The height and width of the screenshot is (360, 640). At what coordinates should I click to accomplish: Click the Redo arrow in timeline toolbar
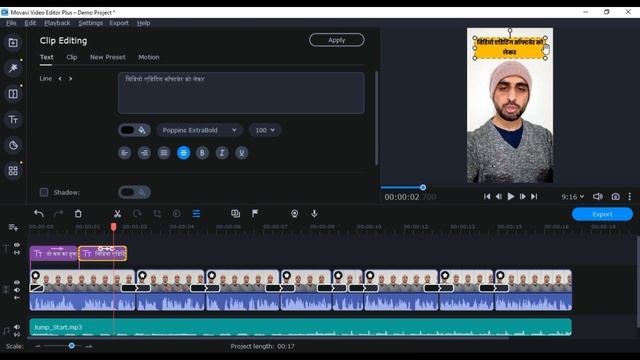(x=58, y=213)
